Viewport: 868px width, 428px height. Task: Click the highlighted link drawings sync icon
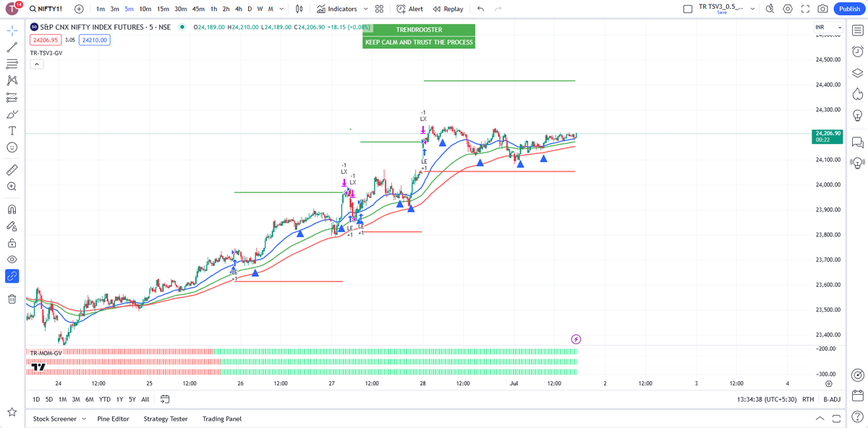click(12, 276)
